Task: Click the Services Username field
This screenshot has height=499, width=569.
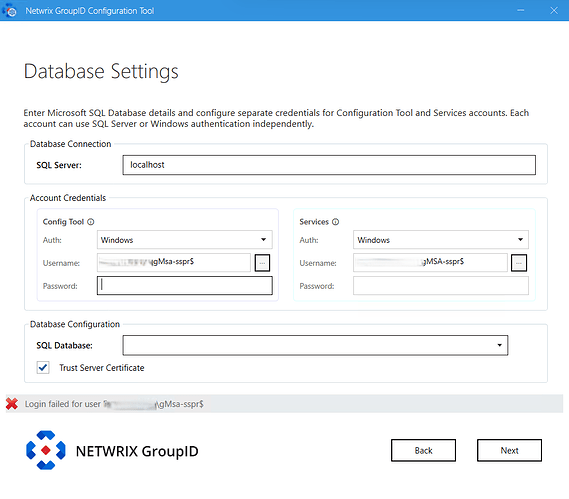Action: (430, 262)
